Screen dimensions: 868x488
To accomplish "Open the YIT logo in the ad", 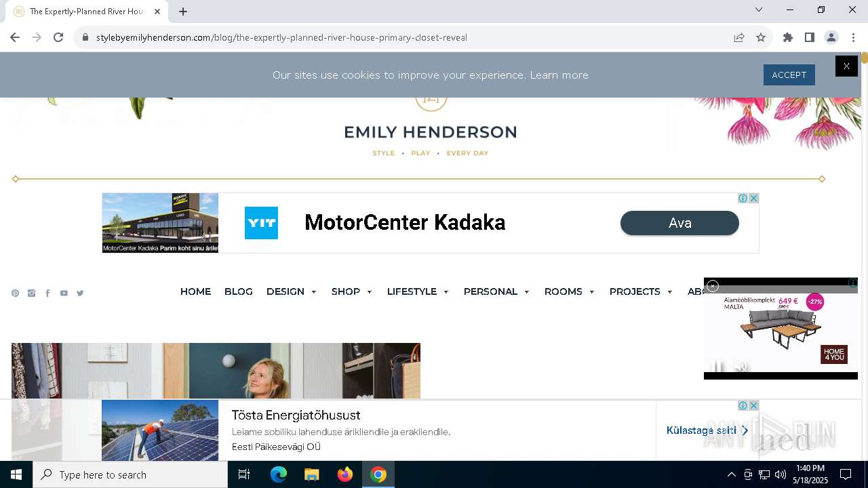I will point(261,223).
